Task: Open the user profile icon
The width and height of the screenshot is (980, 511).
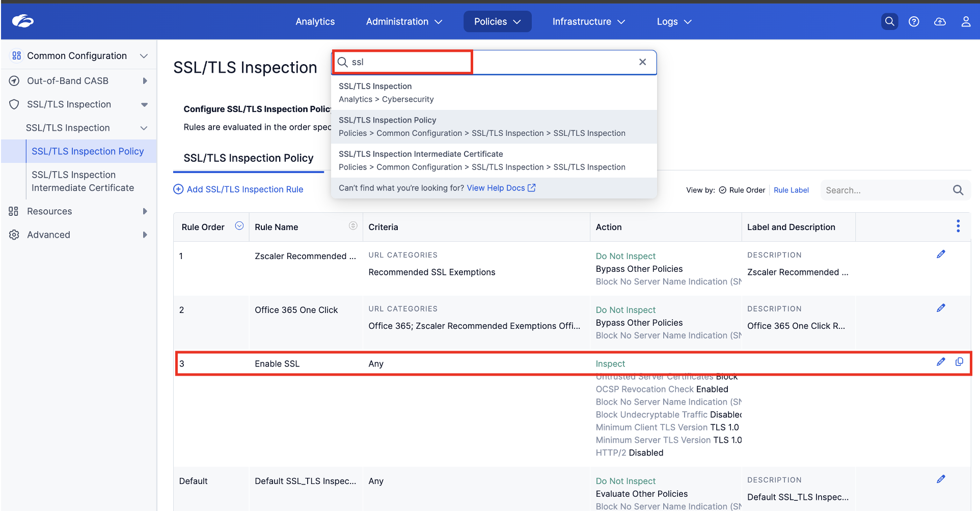Action: [966, 21]
